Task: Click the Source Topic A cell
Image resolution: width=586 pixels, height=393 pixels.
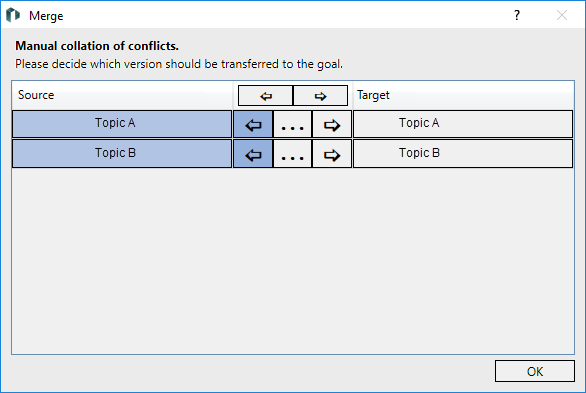Action: (x=122, y=124)
